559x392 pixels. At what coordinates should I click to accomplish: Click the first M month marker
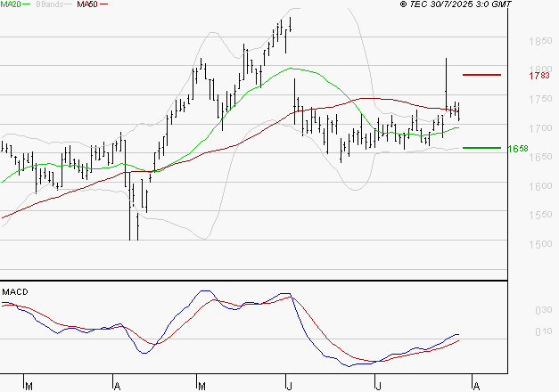click(29, 386)
